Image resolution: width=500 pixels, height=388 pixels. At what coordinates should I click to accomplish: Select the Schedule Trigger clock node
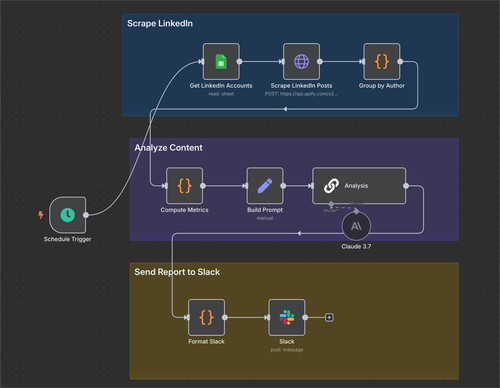point(68,215)
